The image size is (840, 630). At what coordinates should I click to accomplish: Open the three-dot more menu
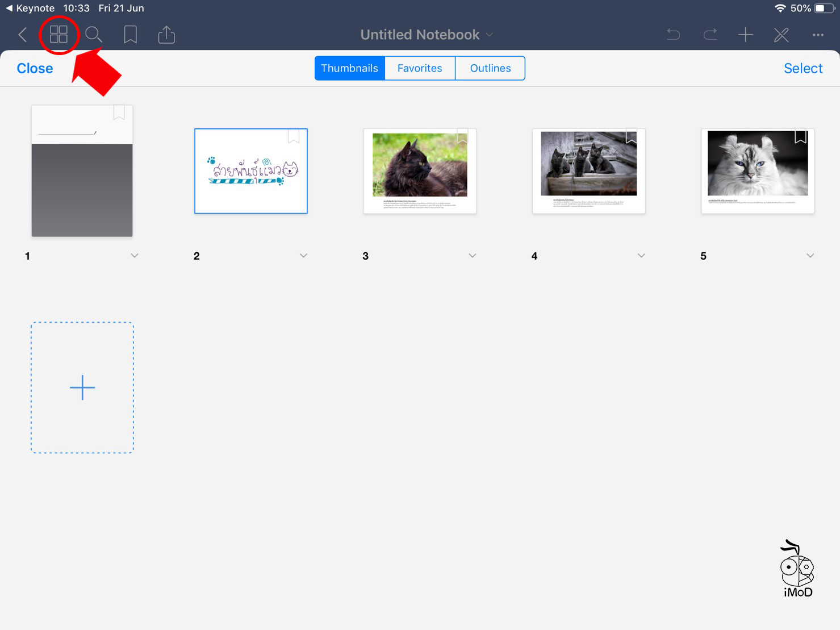click(x=818, y=35)
